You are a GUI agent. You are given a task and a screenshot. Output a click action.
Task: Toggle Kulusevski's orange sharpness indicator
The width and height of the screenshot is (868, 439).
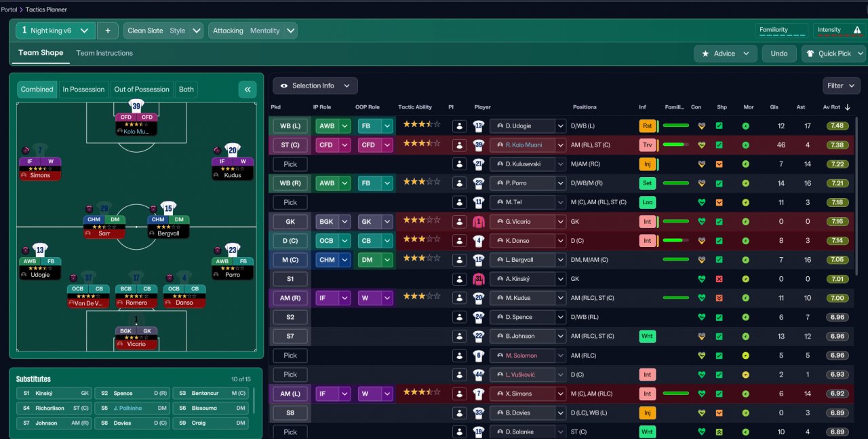point(719,164)
